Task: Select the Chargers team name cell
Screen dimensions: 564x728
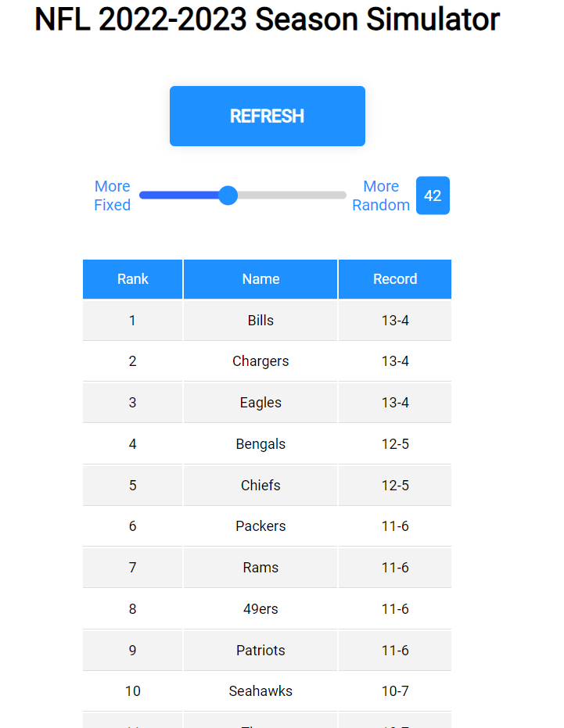Action: 260,361
